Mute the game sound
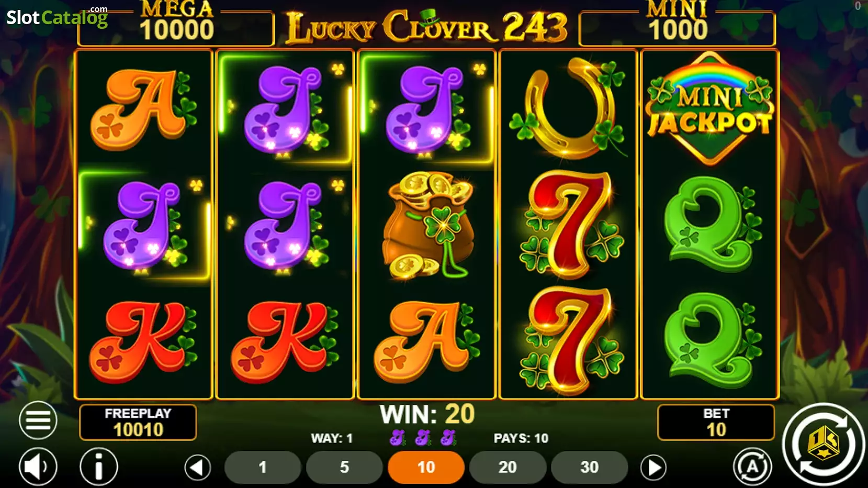The image size is (868, 488). (x=38, y=466)
